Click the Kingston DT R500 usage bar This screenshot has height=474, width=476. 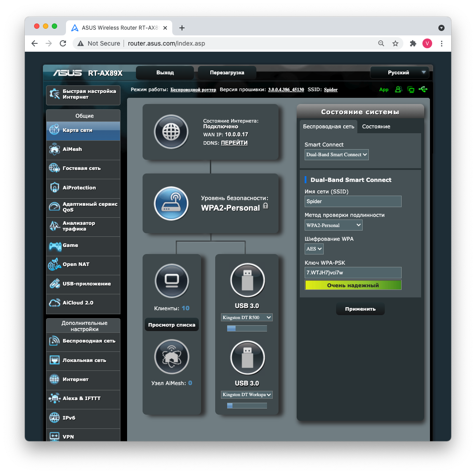click(x=247, y=328)
